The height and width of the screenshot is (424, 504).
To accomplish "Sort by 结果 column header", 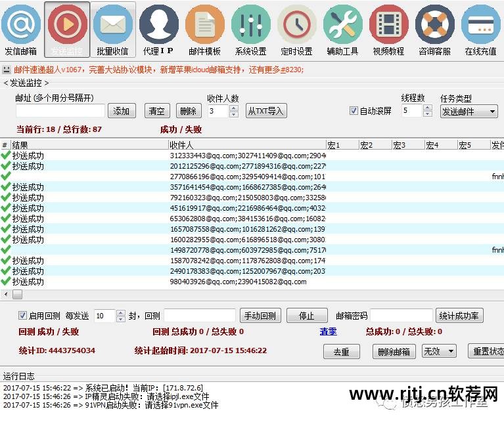I will 89,145.
